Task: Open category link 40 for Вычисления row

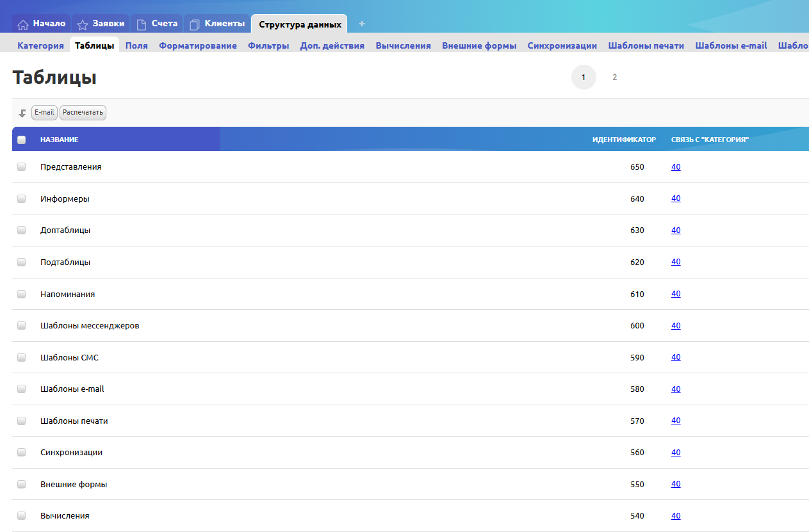Action: click(x=676, y=515)
